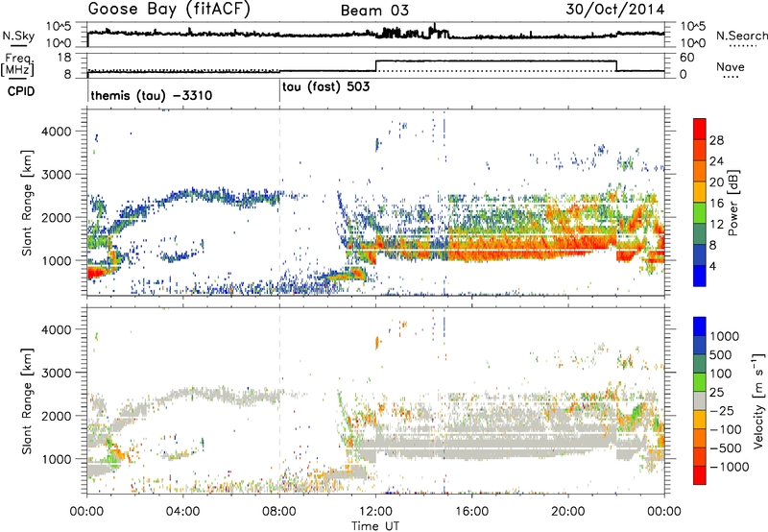Click the '3000' tick on the velocity panel axis

click(57, 373)
